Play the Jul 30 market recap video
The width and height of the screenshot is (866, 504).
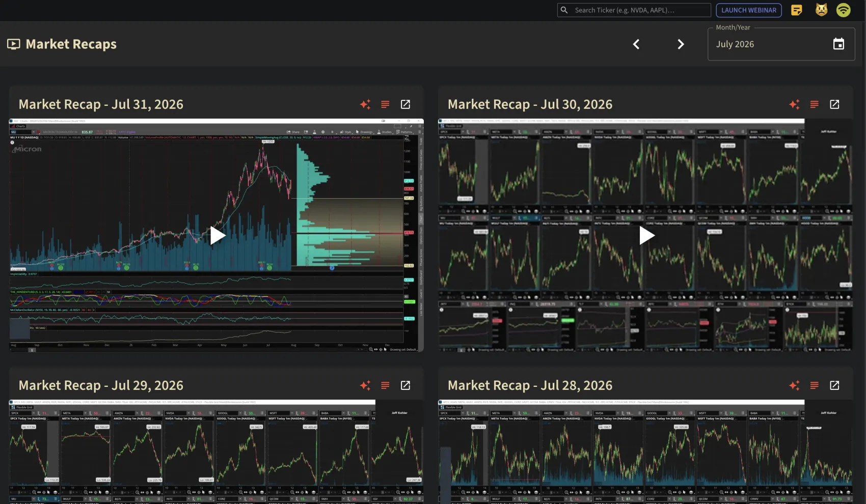coord(646,235)
